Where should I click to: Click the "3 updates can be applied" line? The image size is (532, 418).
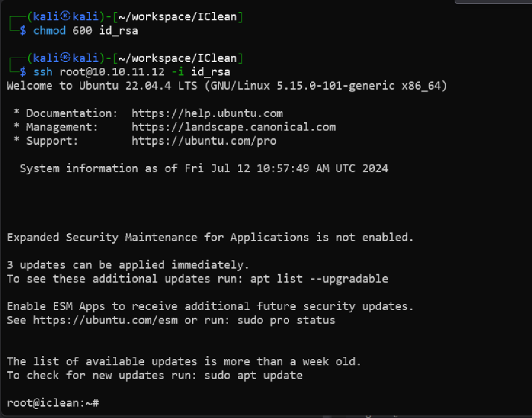tap(128, 265)
